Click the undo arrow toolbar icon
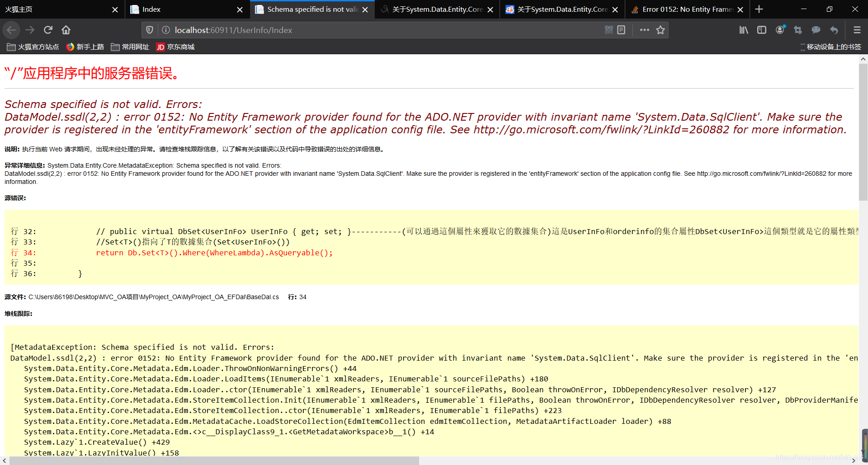The height and width of the screenshot is (465, 868). [x=834, y=30]
